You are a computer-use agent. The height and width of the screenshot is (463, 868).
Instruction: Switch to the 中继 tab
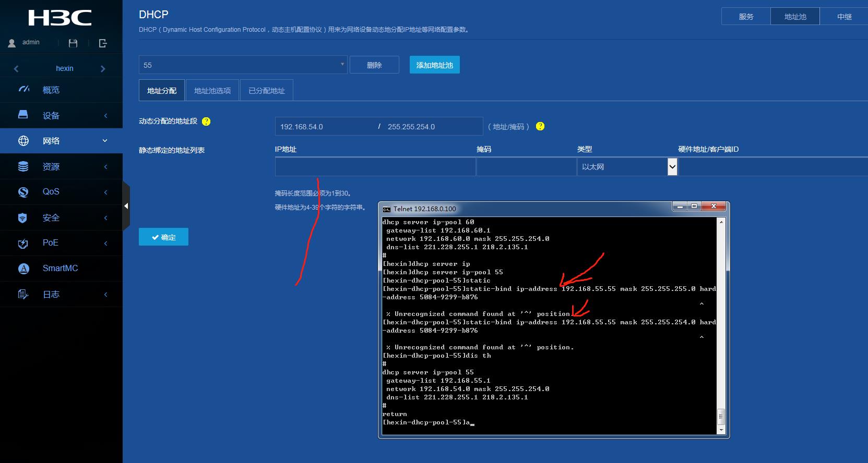pos(844,17)
